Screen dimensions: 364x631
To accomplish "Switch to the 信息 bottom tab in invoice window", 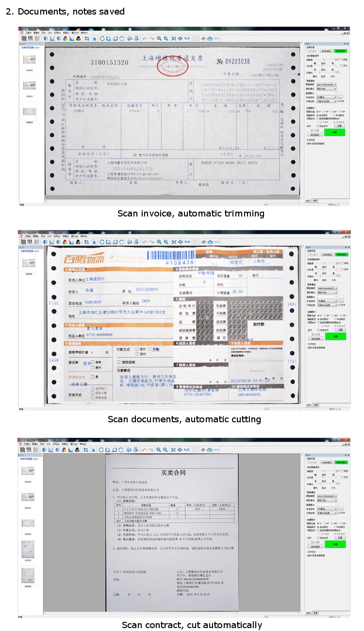I will point(315,200).
